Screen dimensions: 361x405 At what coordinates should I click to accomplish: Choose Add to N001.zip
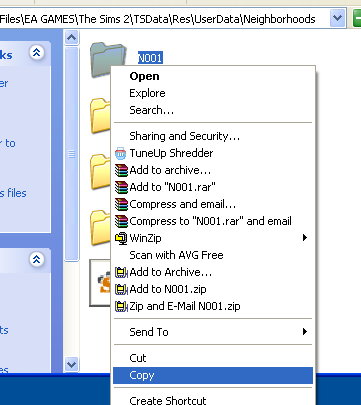point(213,289)
